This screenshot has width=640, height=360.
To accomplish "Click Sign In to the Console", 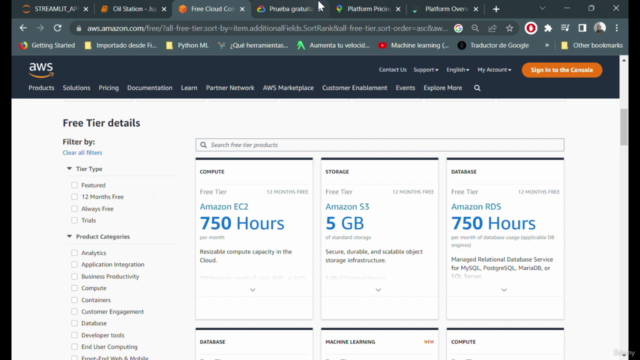I will click(x=562, y=70).
